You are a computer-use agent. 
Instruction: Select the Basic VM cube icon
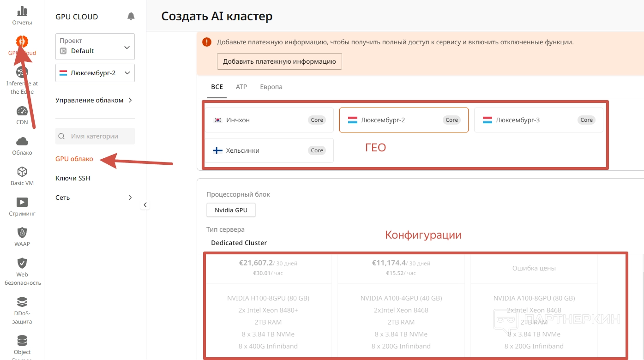(x=22, y=172)
